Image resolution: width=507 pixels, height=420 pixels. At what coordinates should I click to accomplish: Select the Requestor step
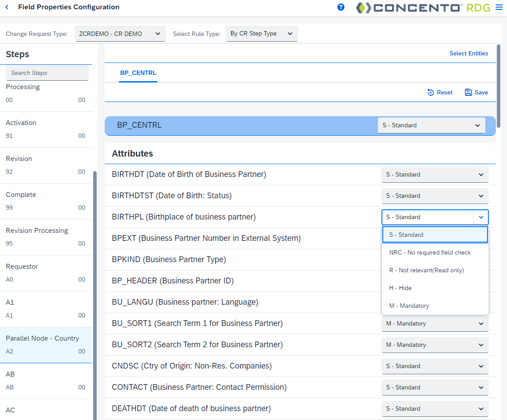click(46, 273)
